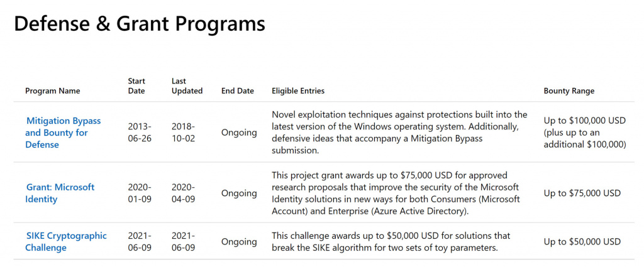The image size is (644, 267).
Task: Select the 2013-06-26 start date cell
Action: [140, 132]
